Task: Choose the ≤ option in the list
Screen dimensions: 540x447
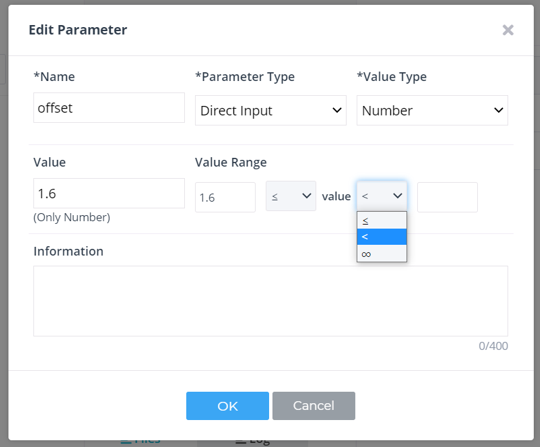Action: pos(382,221)
